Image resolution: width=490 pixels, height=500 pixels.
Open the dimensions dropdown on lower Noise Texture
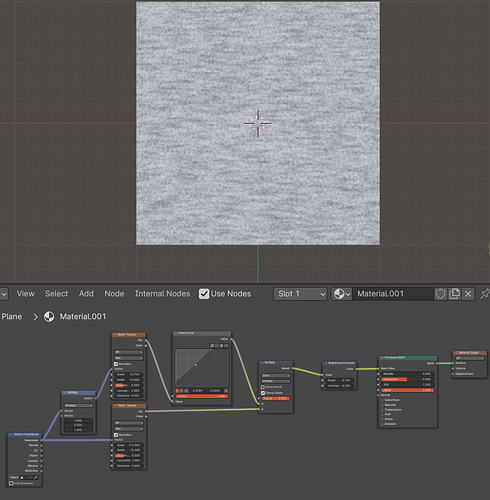coord(129,423)
